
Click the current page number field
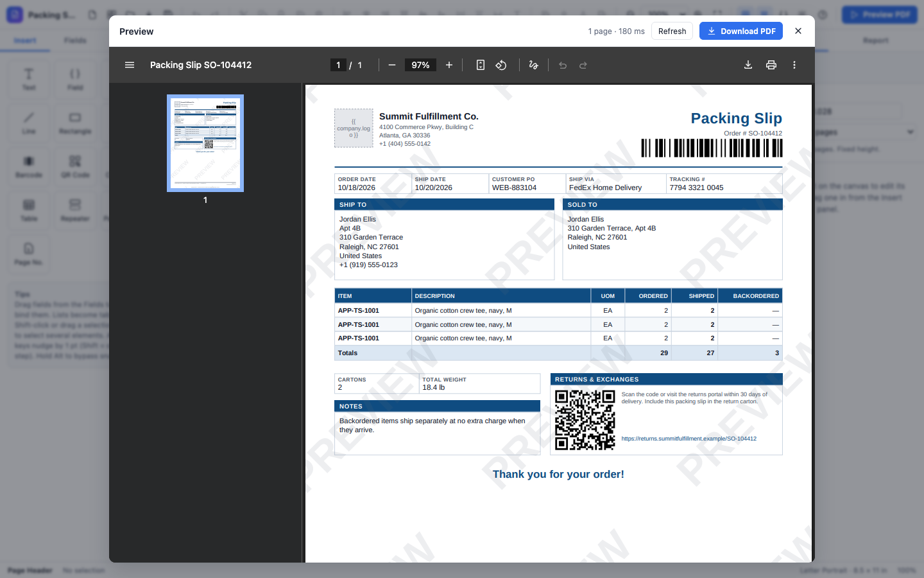[x=338, y=65]
